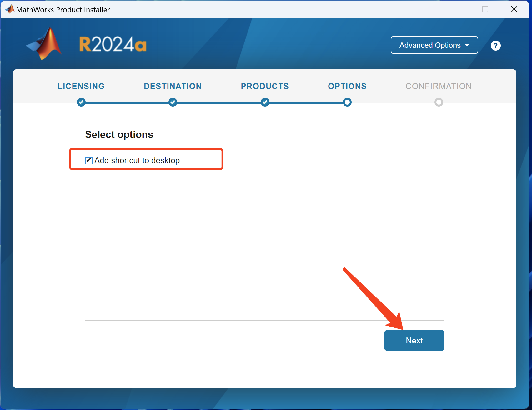This screenshot has width=532, height=410.
Task: Click the help question mark icon
Action: [x=495, y=46]
